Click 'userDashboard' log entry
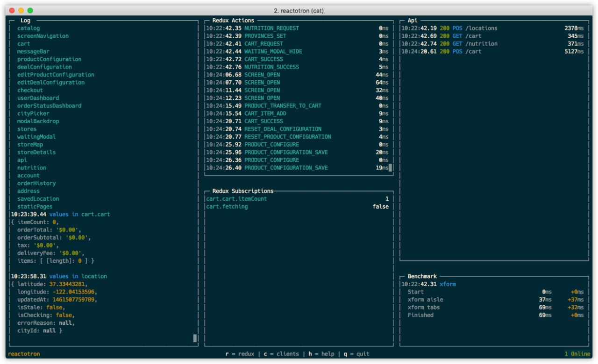Viewport: 598px width, 364px height. 38,98
